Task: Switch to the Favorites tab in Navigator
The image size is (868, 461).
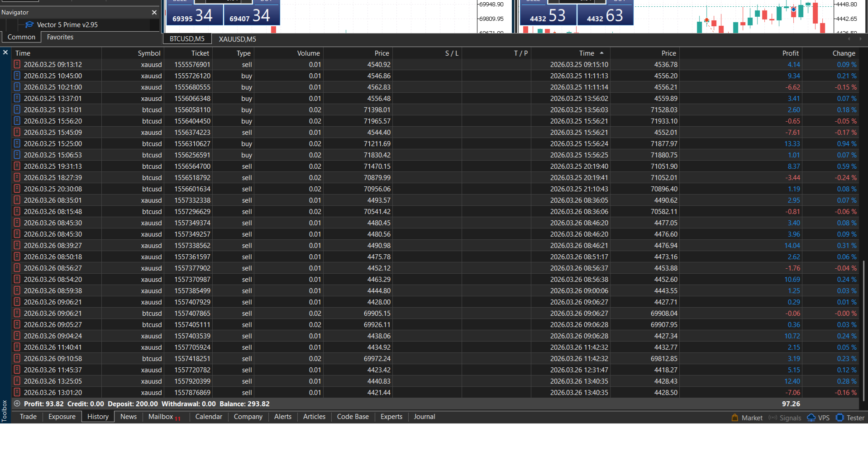Action: coord(60,37)
